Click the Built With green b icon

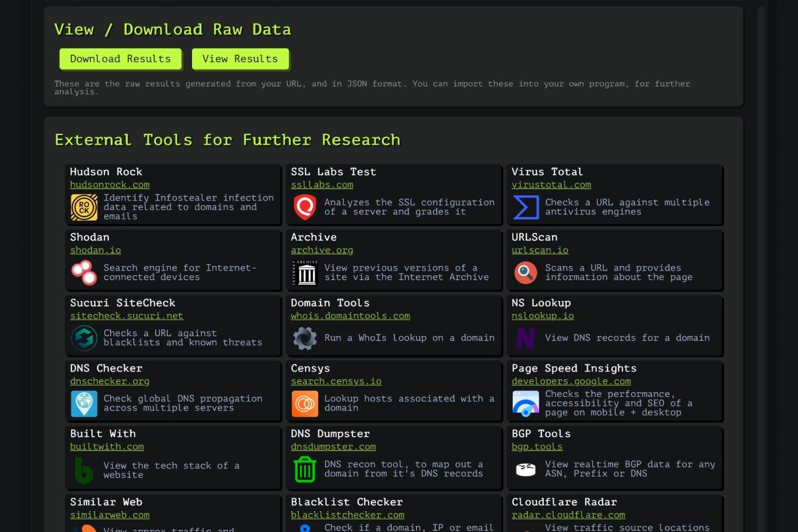[x=84, y=470]
